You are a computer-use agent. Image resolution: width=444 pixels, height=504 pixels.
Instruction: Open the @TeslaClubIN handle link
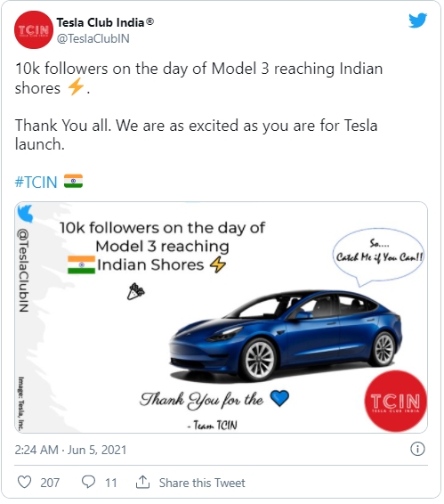93,38
